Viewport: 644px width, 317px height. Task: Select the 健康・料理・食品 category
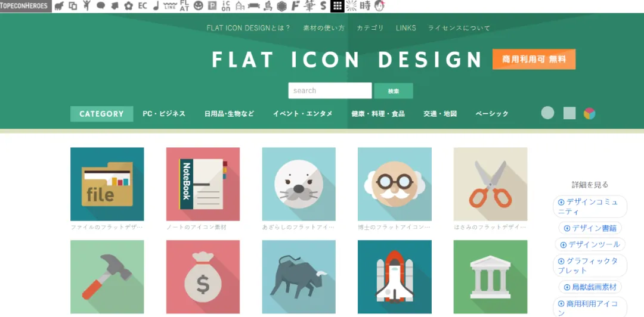[x=378, y=114]
